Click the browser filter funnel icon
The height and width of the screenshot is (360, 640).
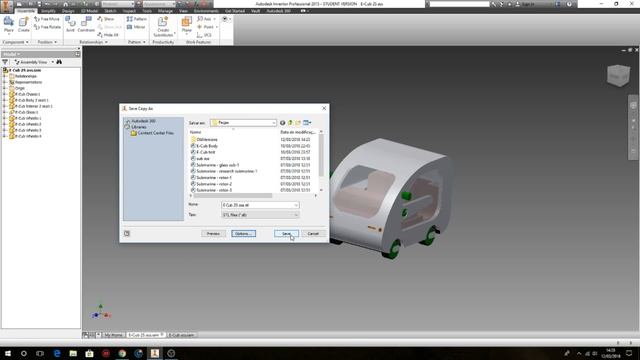click(x=5, y=62)
